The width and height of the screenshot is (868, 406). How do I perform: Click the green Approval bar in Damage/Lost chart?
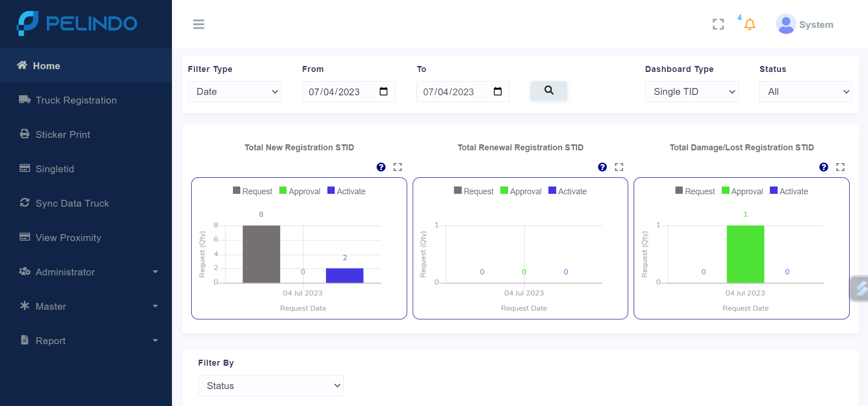pos(745,254)
